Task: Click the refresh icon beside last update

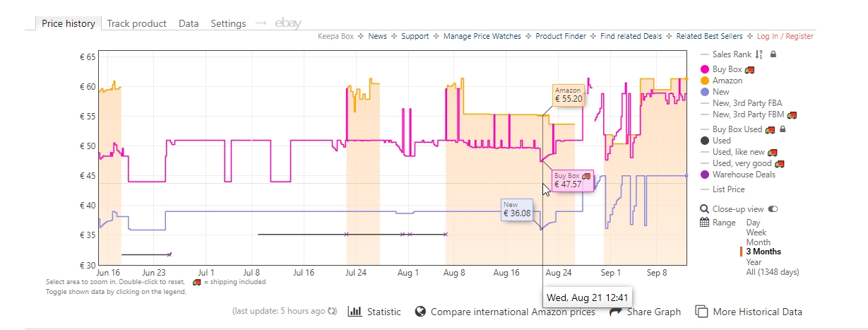Action: pyautogui.click(x=333, y=312)
